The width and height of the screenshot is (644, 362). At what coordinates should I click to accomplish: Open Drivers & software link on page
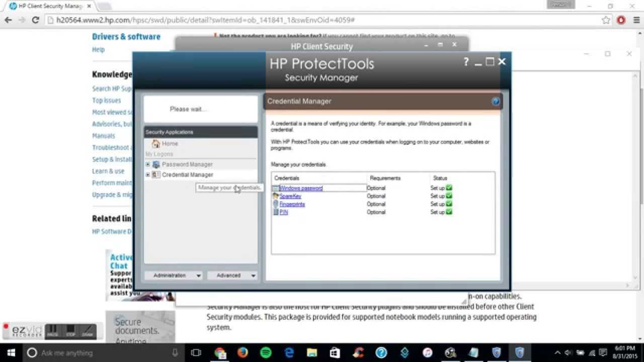(126, 37)
